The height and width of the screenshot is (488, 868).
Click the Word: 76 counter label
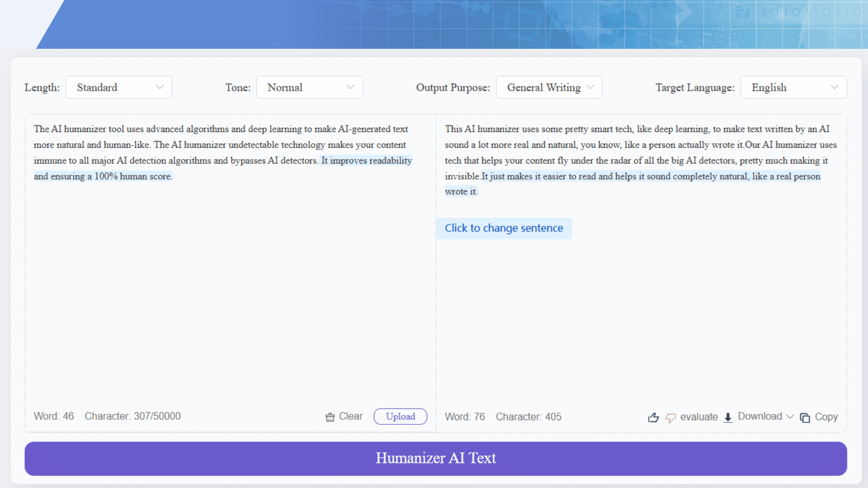pyautogui.click(x=464, y=417)
